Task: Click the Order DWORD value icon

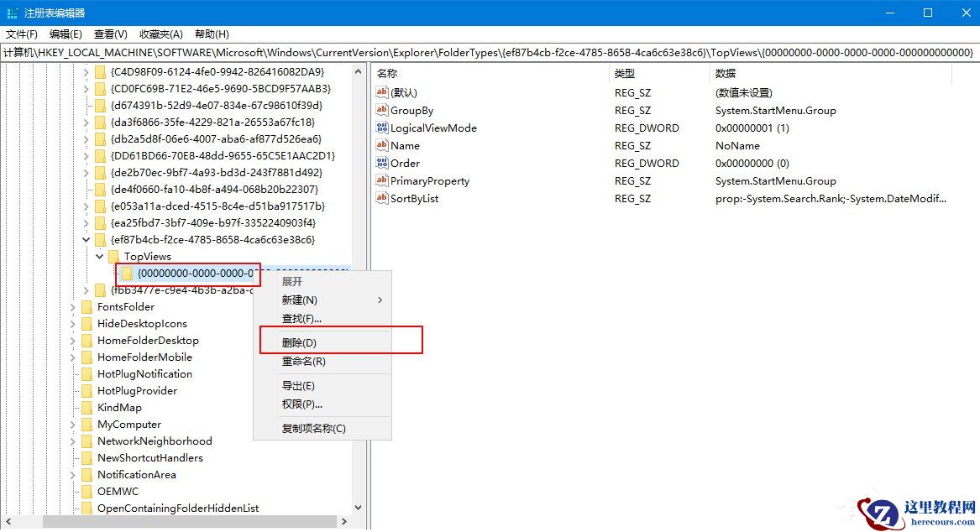Action: [384, 163]
